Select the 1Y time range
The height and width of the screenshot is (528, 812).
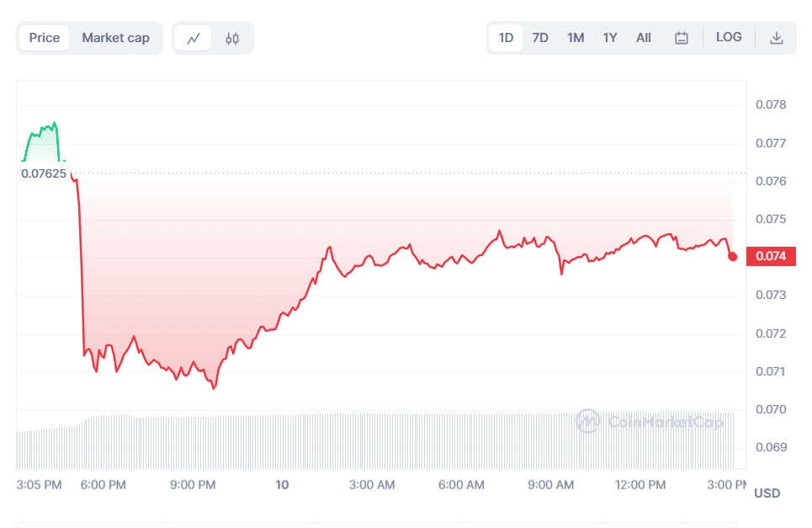pyautogui.click(x=610, y=38)
